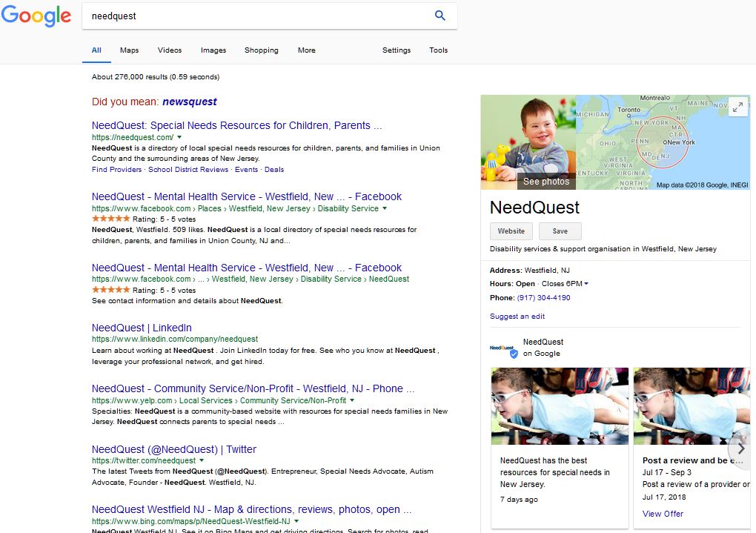Click the '7 days ago' post timestamp
Image resolution: width=756 pixels, height=533 pixels.
point(519,499)
